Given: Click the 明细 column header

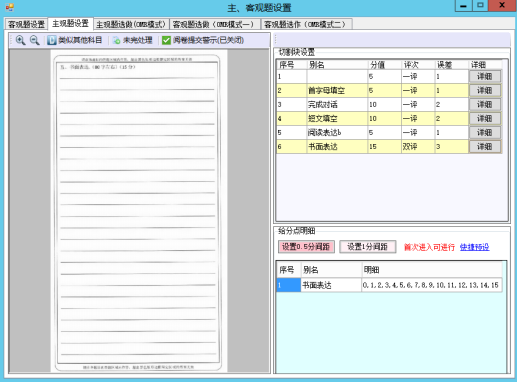Looking at the screenshot, I should 432,270.
